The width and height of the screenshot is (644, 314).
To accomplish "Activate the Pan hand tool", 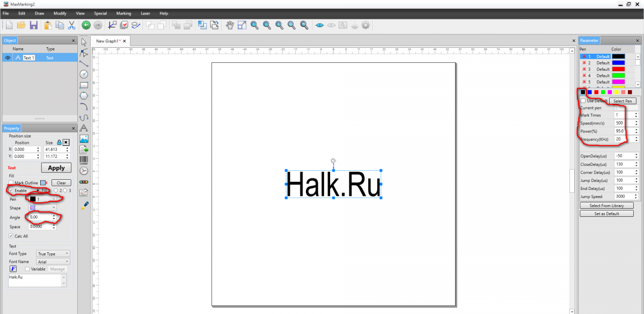I will coord(229,25).
